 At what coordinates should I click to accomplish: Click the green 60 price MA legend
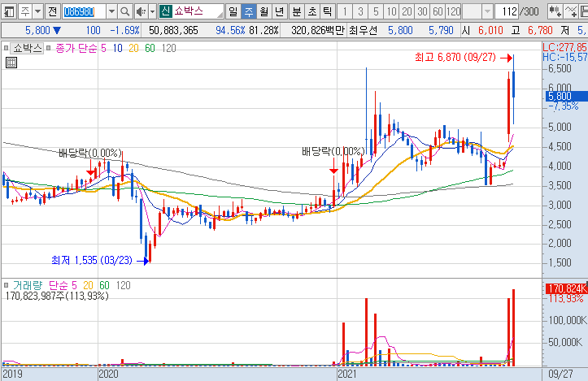click(150, 48)
